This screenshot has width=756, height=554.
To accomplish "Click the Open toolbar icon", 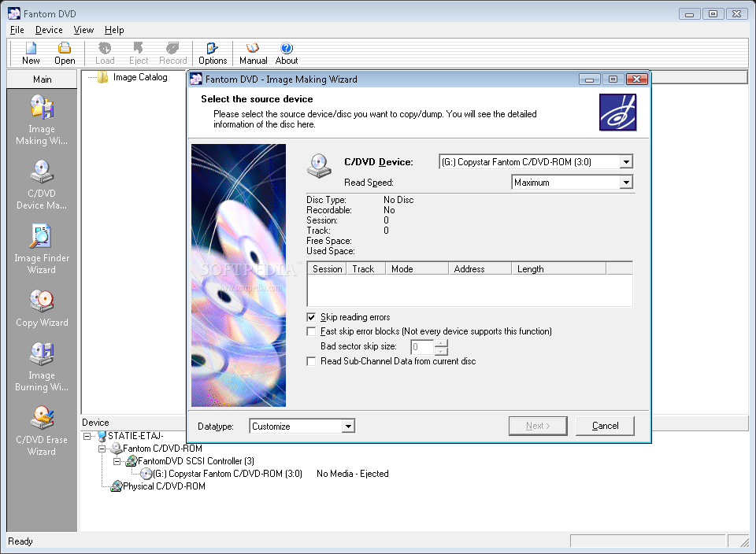I will (65, 48).
